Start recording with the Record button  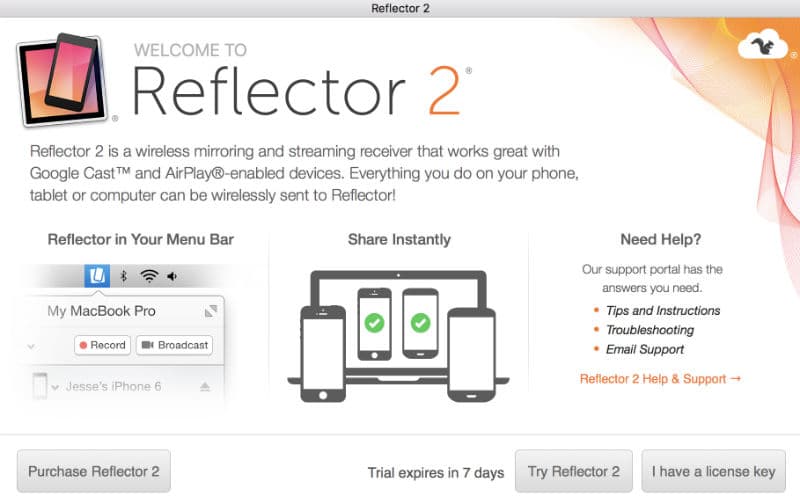coord(103,345)
